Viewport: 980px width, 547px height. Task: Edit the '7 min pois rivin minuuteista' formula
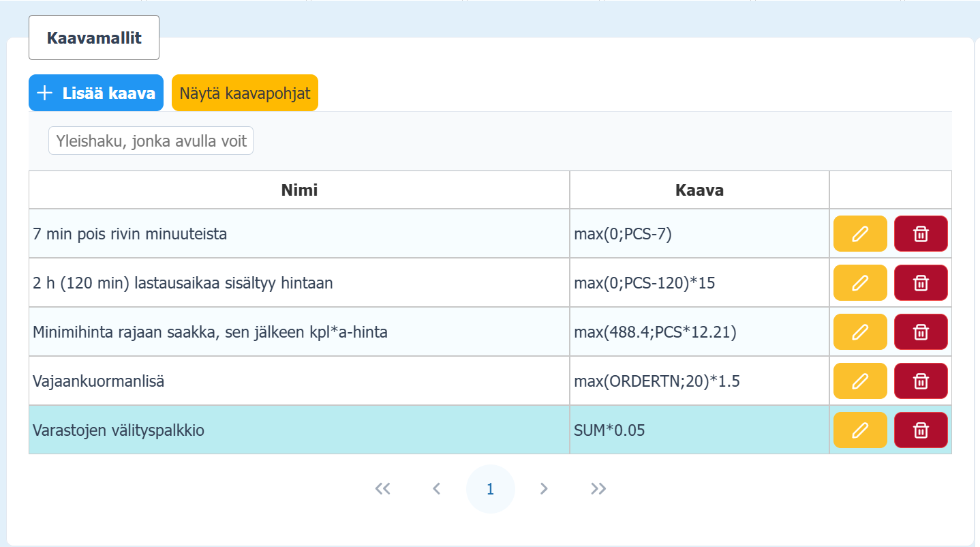pyautogui.click(x=860, y=234)
